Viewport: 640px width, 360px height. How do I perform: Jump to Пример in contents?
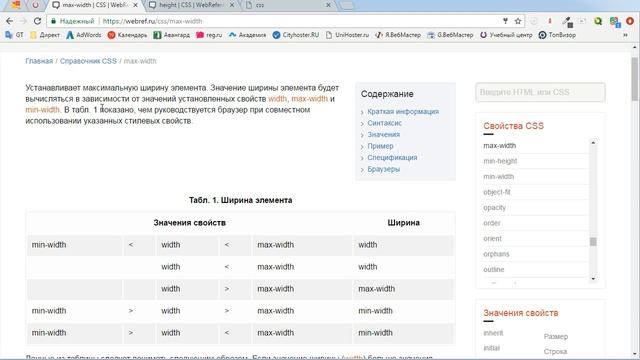[380, 146]
